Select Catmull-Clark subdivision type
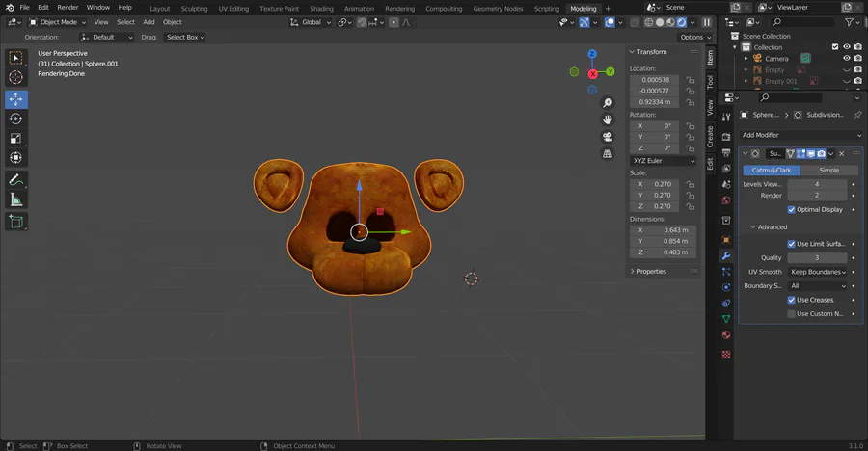 pyautogui.click(x=772, y=171)
